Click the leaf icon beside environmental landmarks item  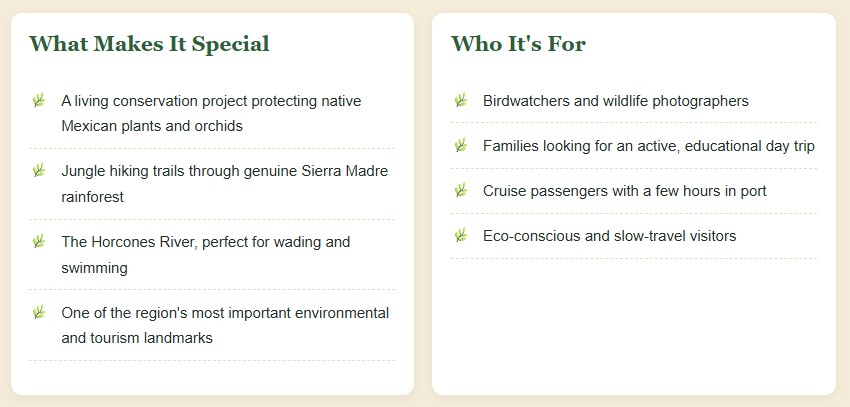(38, 312)
